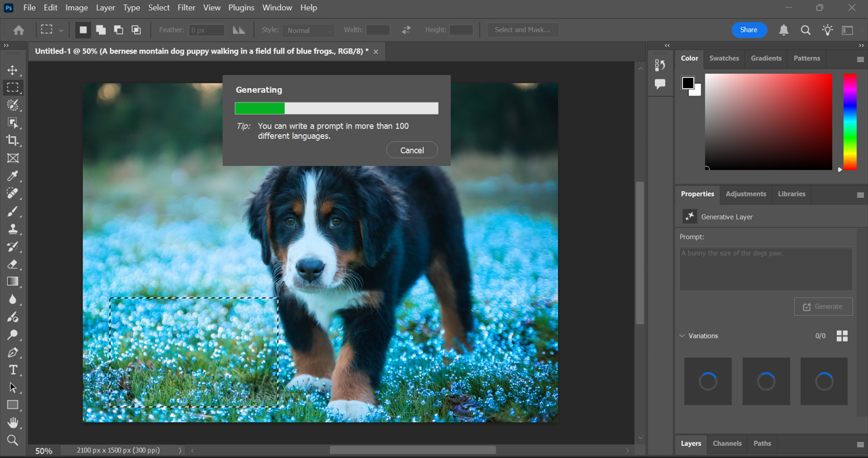Toggle the Anti-alias option icon
The height and width of the screenshot is (458, 868).
[x=239, y=30]
